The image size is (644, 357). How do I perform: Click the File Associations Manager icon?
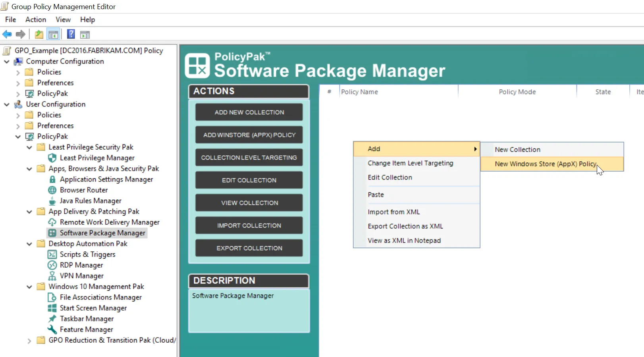52,297
